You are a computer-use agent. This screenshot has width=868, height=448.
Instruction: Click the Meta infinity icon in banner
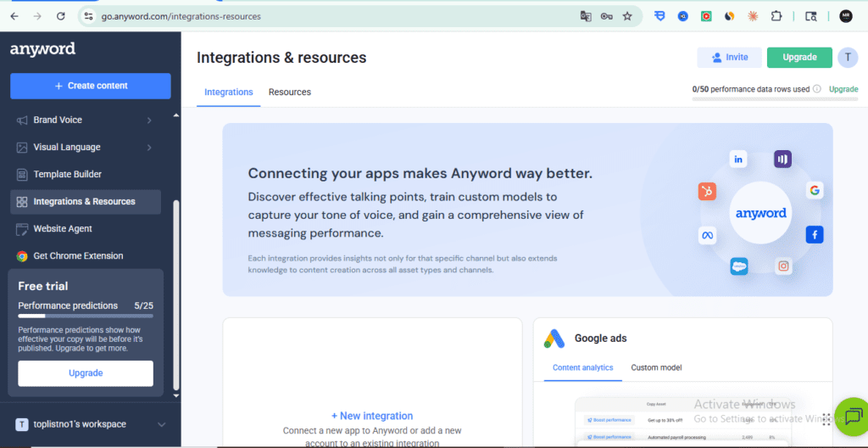708,235
